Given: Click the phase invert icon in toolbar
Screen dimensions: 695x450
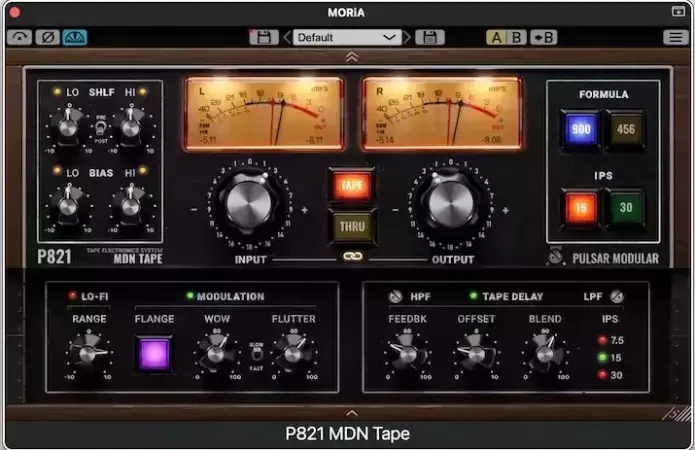Looking at the screenshot, I should click(x=46, y=37).
